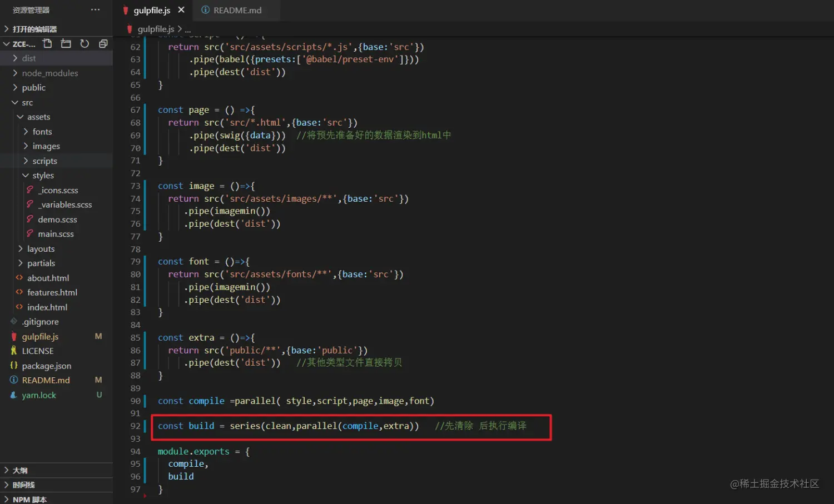Click 'swig' call on line 69
Screen dimensions: 834x504
230,135
